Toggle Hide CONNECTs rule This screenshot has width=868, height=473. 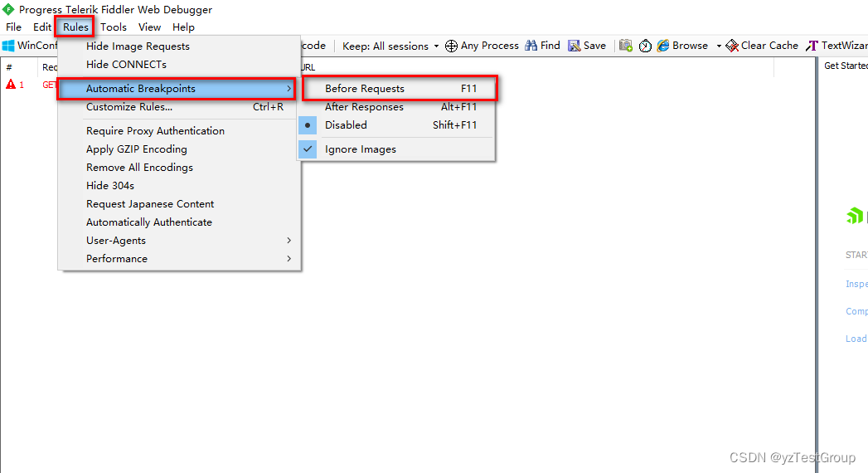pyautogui.click(x=179, y=65)
